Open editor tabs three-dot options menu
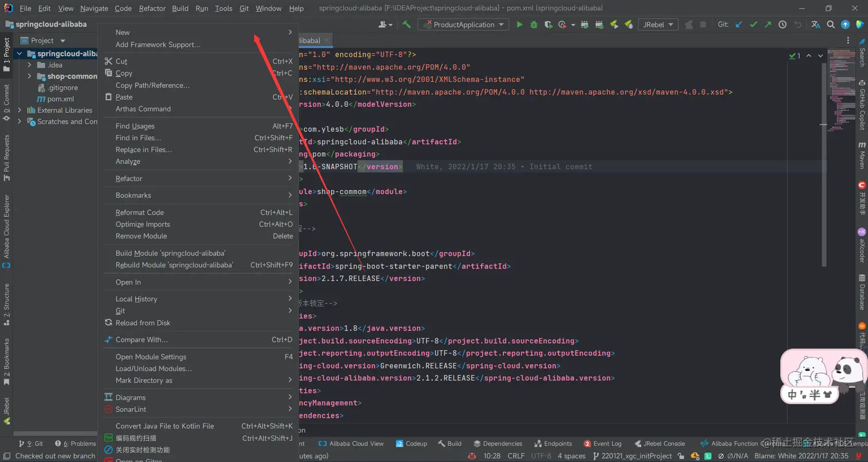This screenshot has height=462, width=868. [848, 40]
